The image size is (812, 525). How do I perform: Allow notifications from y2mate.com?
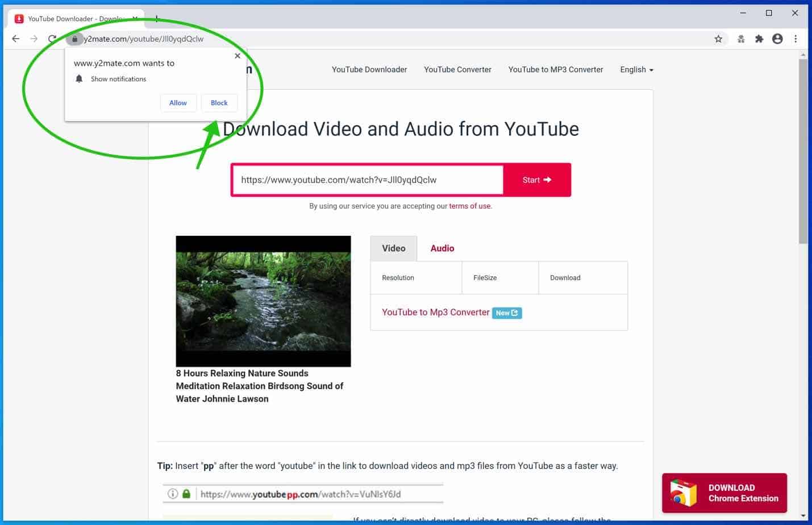(x=178, y=103)
